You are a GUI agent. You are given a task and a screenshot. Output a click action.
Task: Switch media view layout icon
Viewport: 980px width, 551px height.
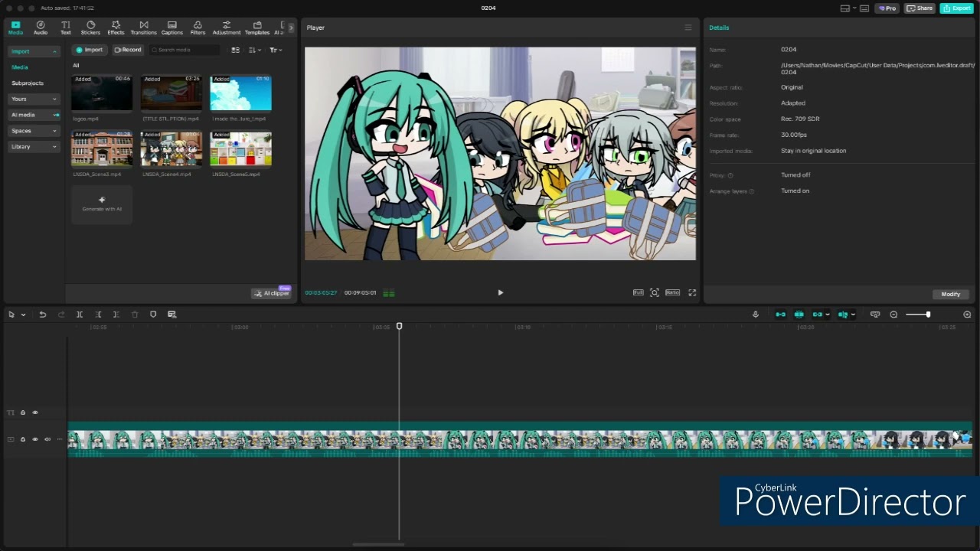pos(236,50)
